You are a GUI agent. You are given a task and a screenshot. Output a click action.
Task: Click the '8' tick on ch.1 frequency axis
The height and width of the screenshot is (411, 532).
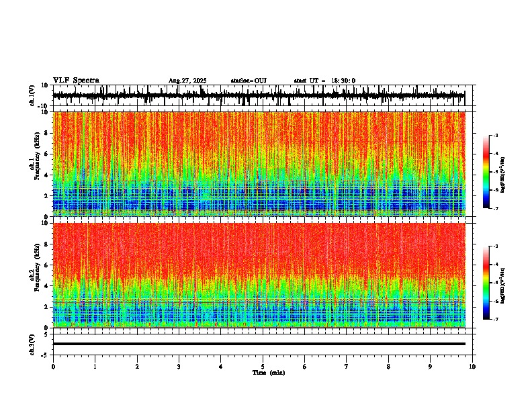click(x=46, y=133)
